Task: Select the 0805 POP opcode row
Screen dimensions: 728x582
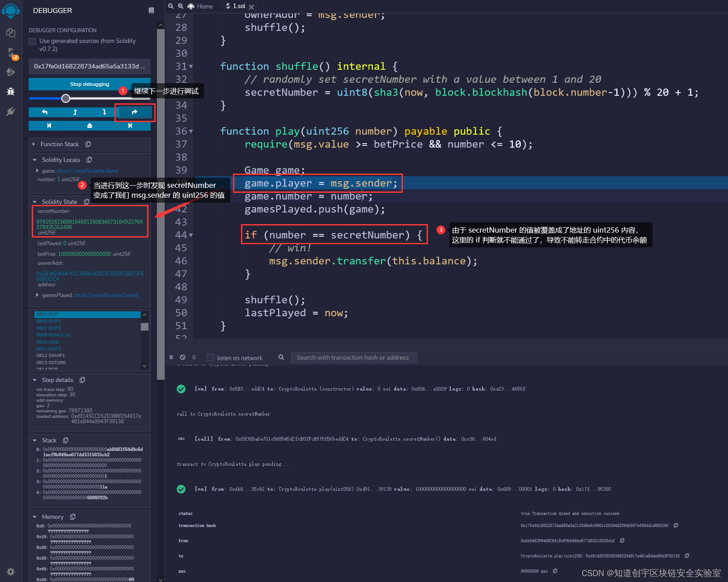Action: 88,314
